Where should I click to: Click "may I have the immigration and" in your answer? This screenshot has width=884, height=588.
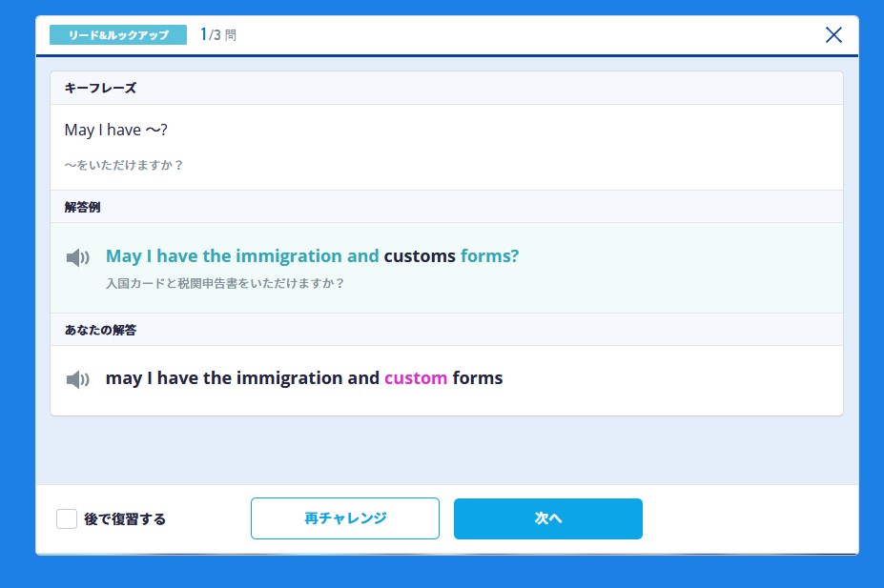tap(242, 378)
